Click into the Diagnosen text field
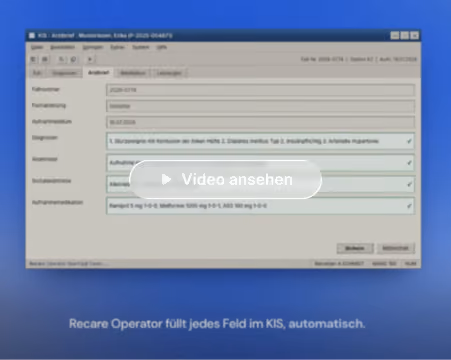451x360 pixels. point(261,141)
